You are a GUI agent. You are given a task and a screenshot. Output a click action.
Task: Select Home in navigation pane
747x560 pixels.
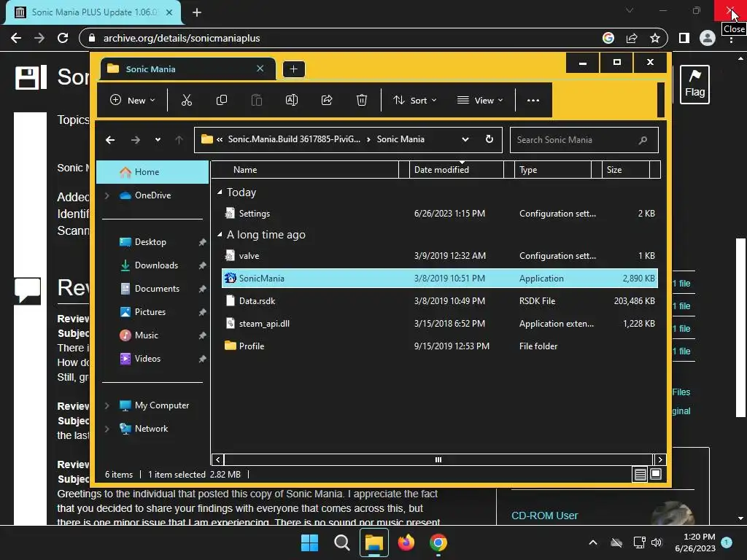click(x=152, y=172)
